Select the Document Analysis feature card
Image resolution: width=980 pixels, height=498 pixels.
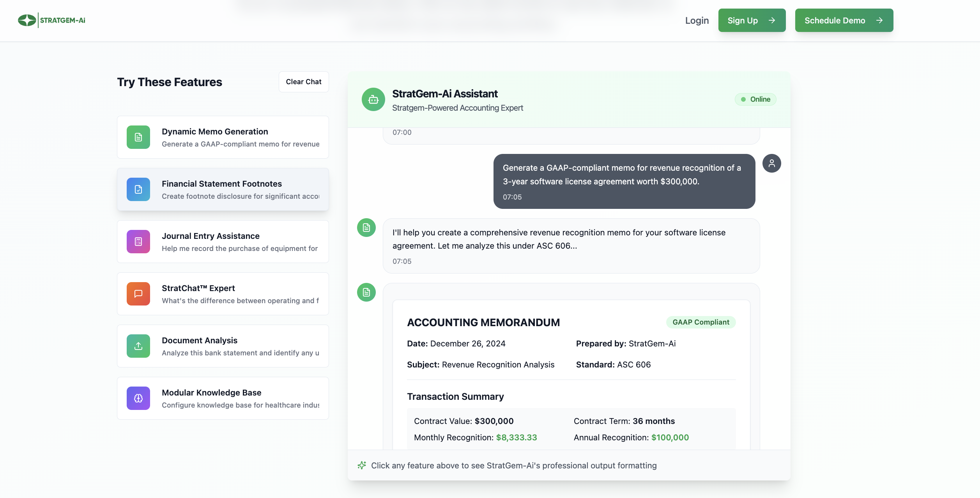point(223,346)
